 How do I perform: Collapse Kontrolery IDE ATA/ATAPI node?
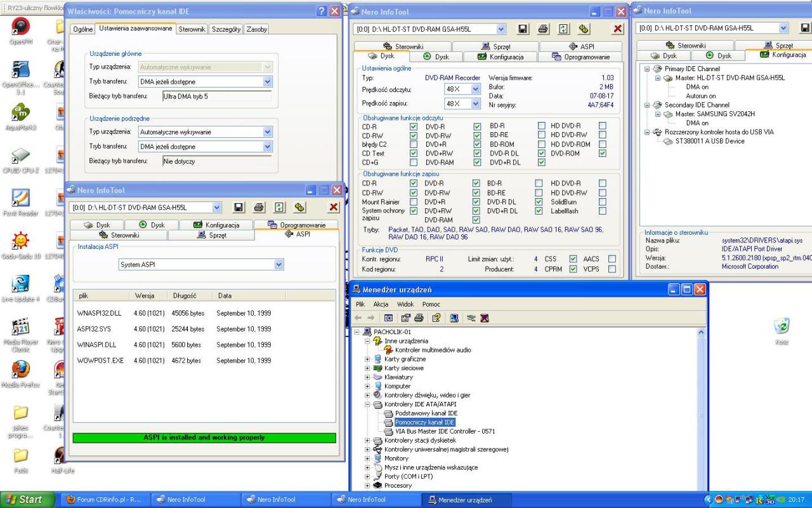point(367,404)
